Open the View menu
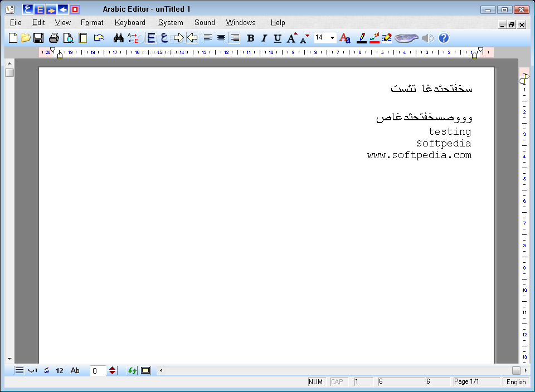This screenshot has width=535, height=392. [x=63, y=22]
